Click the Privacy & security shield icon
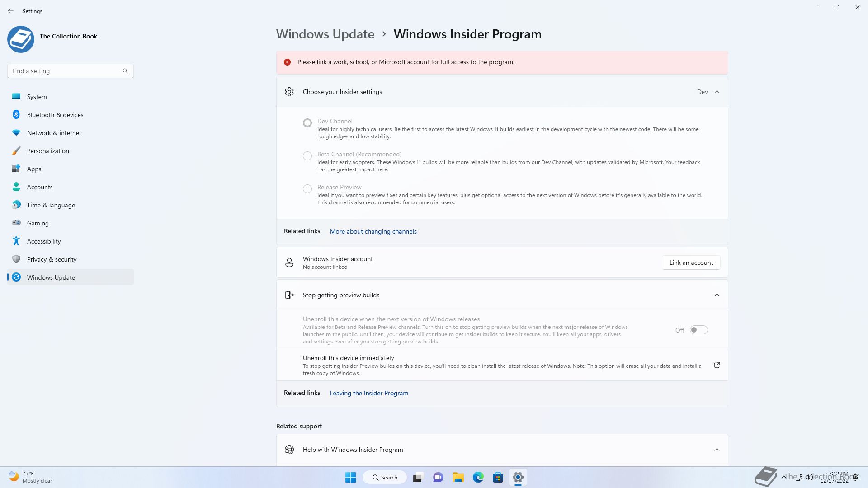The image size is (868, 488). 16,259
